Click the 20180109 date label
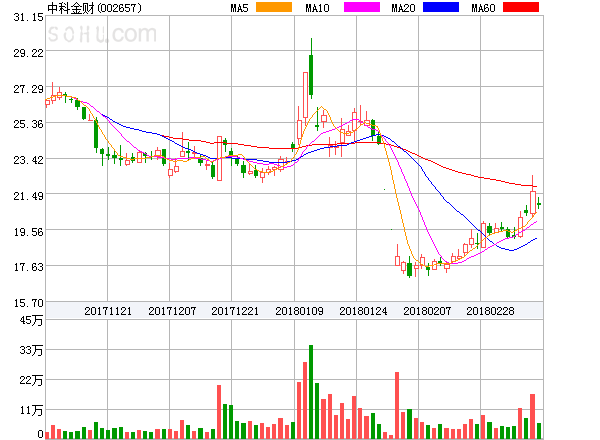 (x=299, y=311)
